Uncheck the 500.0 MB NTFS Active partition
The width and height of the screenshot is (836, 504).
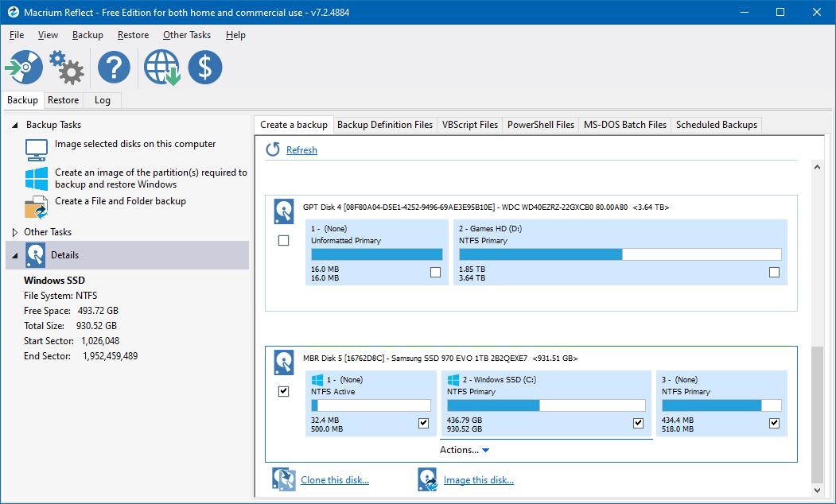pyautogui.click(x=423, y=423)
